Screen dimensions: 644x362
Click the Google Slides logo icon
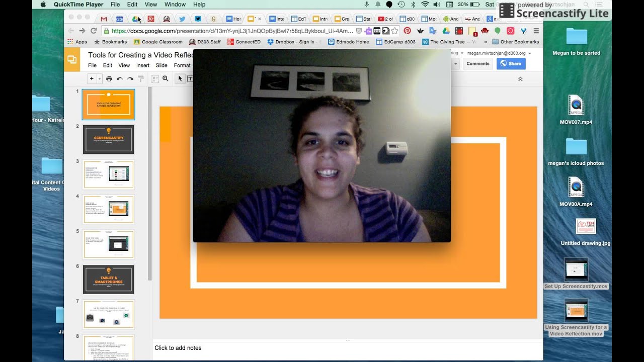72,60
